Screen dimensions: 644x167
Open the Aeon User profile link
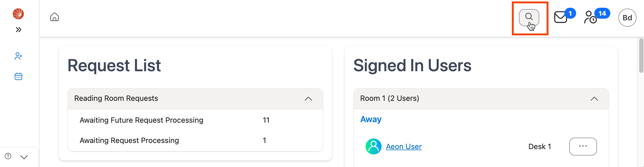pos(404,147)
